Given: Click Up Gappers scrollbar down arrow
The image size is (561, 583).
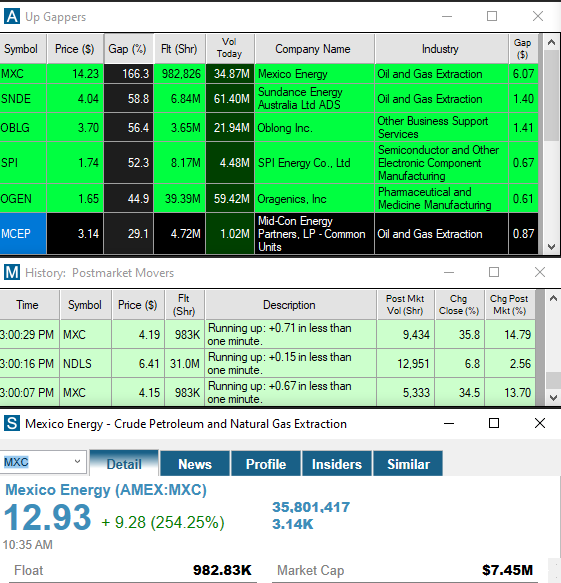Looking at the screenshot, I should click(552, 247).
